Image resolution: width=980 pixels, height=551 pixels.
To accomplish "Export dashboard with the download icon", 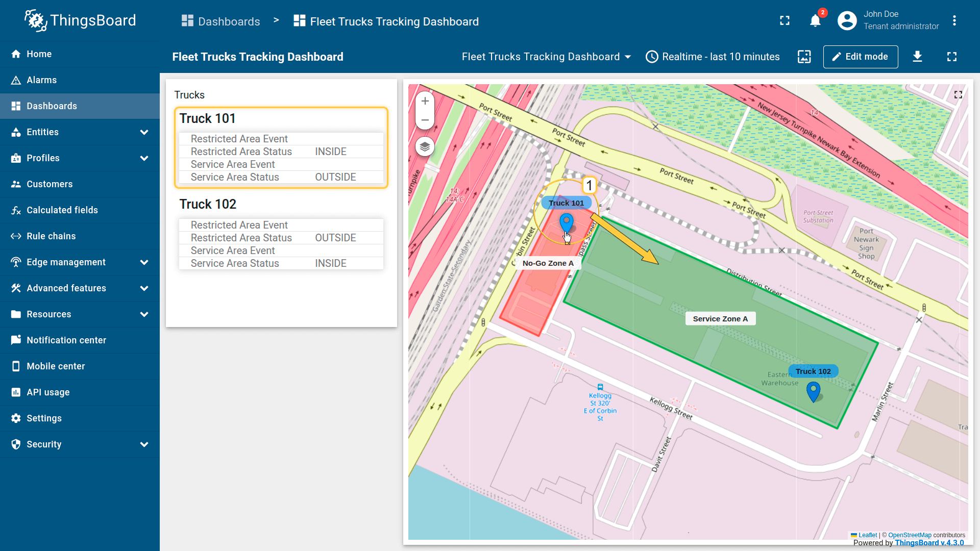I will coord(917,57).
